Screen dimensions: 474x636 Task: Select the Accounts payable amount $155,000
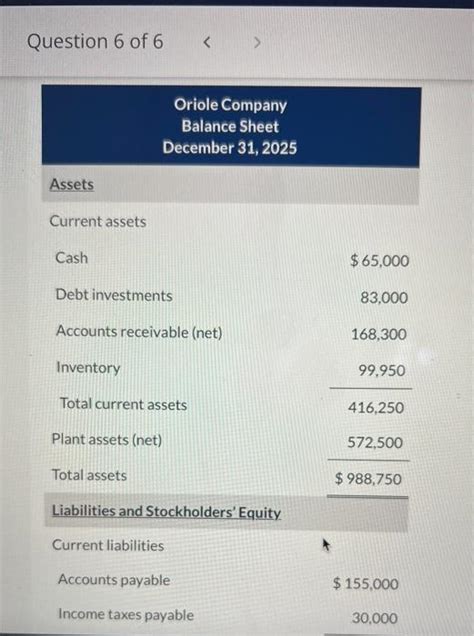[365, 584]
